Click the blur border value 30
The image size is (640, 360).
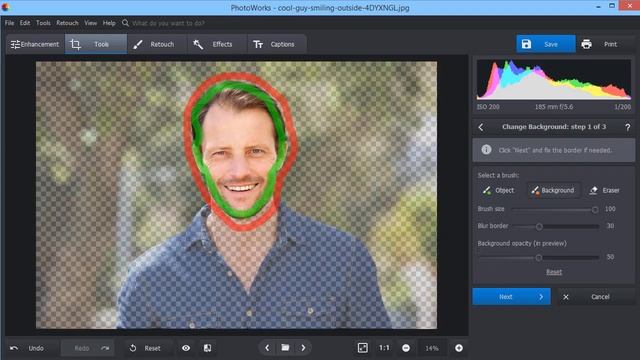[610, 226]
